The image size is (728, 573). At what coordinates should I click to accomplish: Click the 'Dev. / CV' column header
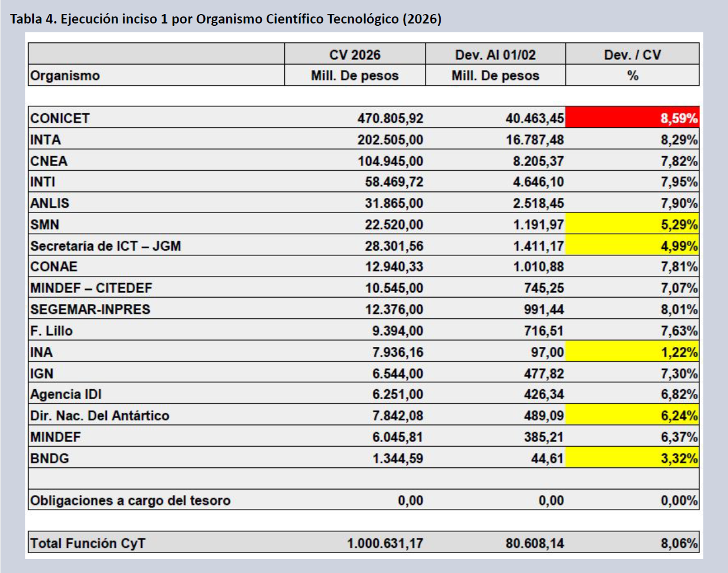coord(632,55)
